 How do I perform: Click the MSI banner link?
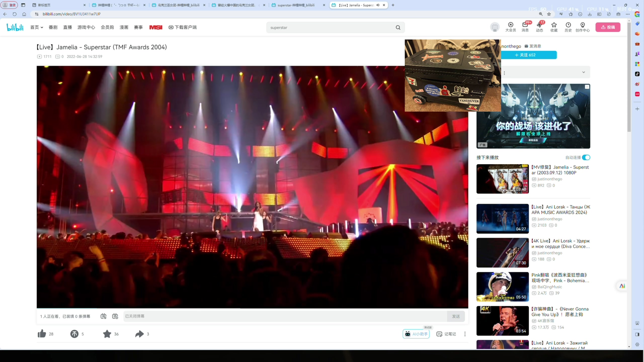click(156, 27)
